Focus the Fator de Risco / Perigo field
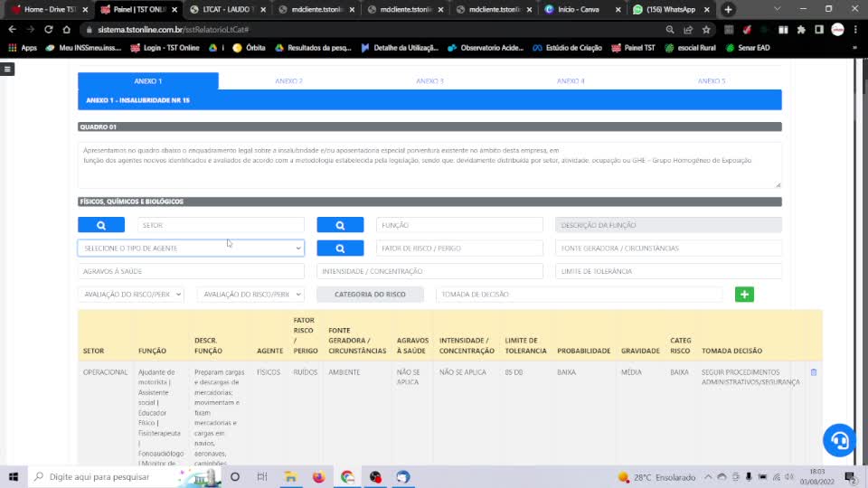This screenshot has width=868, height=488. click(x=459, y=249)
